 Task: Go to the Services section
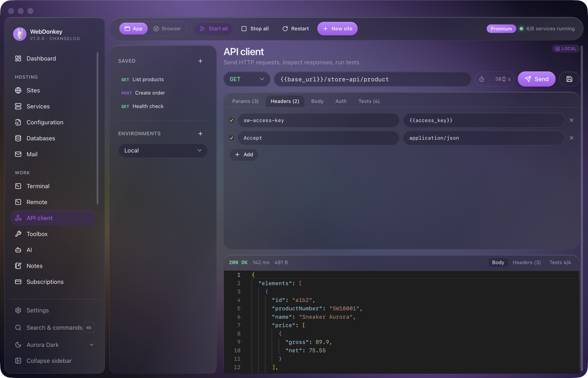pyautogui.click(x=52, y=106)
